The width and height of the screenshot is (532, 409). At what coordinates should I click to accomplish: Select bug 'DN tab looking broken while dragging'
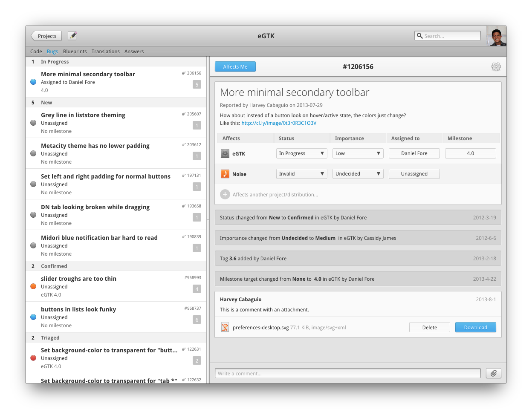pyautogui.click(x=116, y=215)
